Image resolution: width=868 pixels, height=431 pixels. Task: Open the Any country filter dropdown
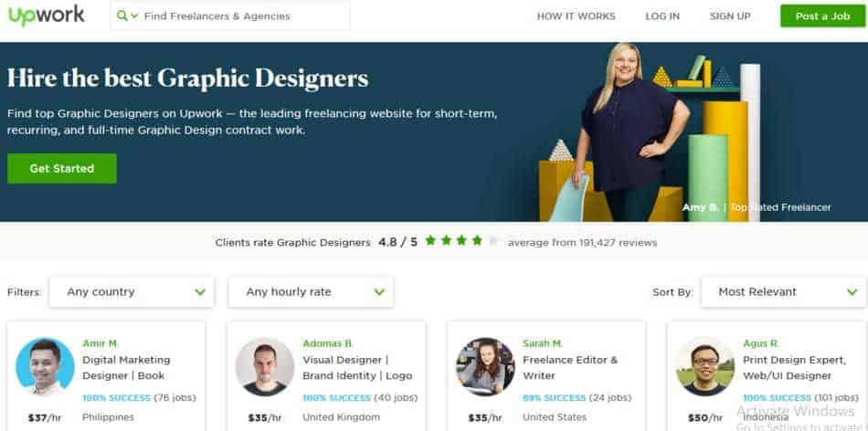[x=132, y=292]
